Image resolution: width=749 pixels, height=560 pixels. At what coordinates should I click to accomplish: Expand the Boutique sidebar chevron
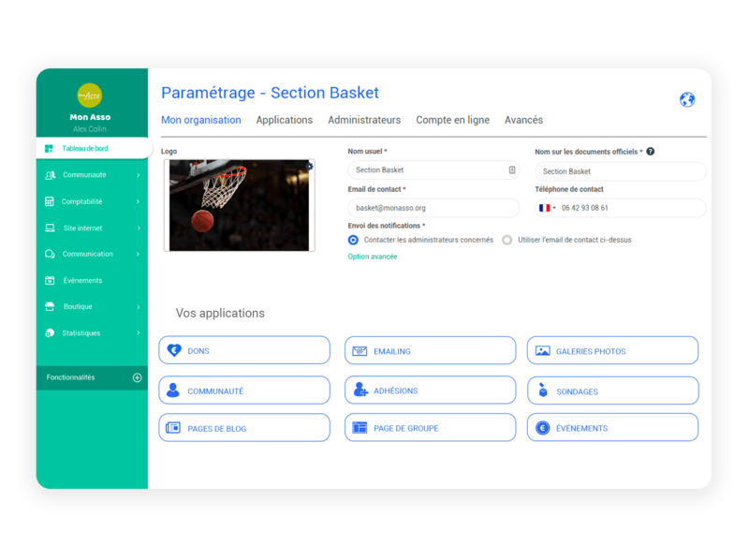click(x=138, y=307)
